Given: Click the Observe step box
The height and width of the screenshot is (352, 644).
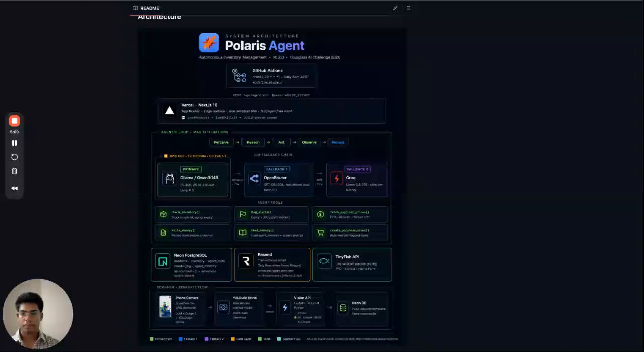Looking at the screenshot, I should tap(309, 142).
